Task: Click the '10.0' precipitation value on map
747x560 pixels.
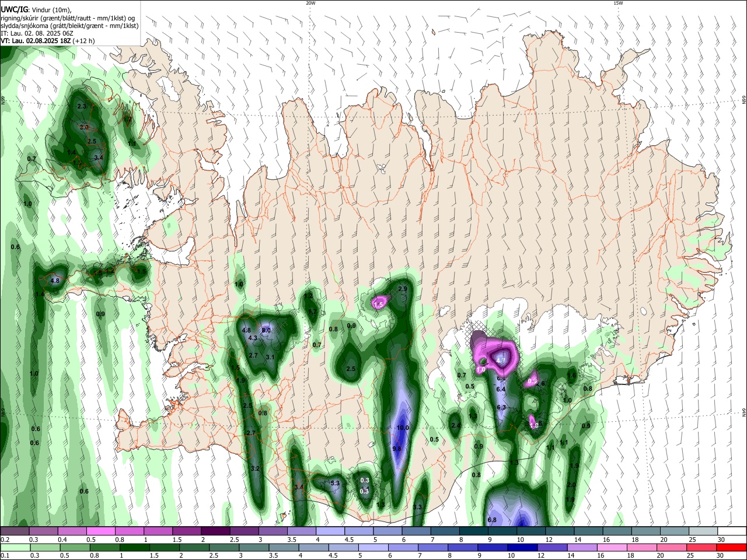Action: [x=403, y=428]
